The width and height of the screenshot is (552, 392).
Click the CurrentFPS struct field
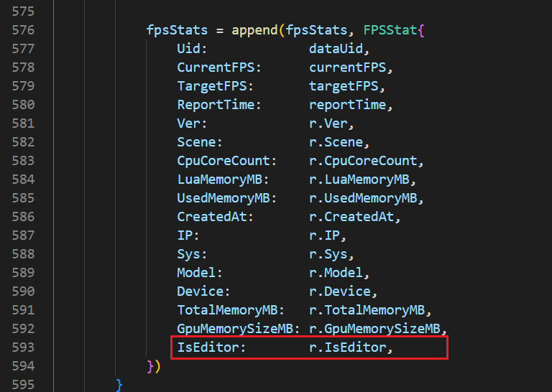(x=216, y=67)
